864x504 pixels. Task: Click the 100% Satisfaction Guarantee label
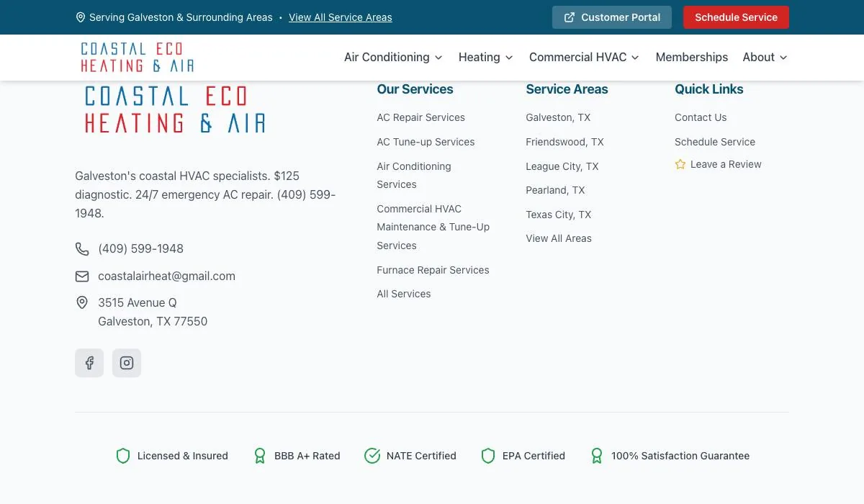pyautogui.click(x=680, y=456)
